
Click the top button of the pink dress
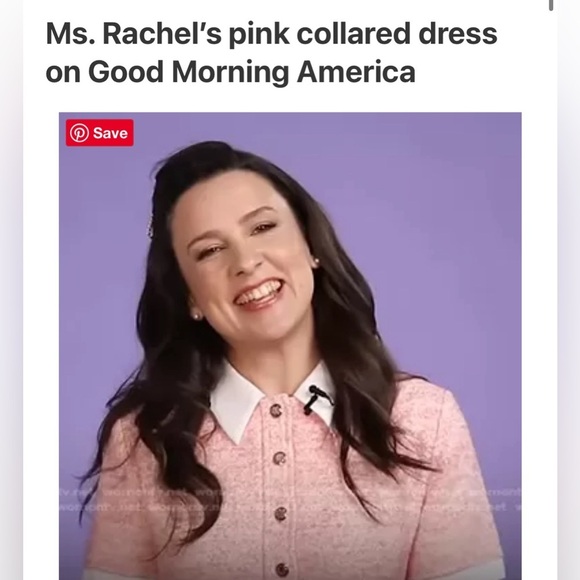275,410
